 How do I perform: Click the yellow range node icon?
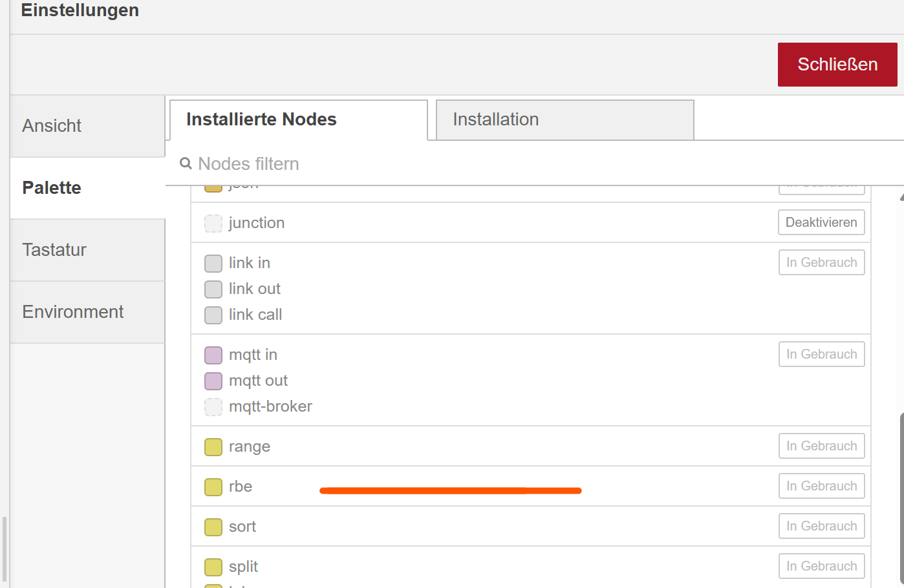tap(213, 446)
